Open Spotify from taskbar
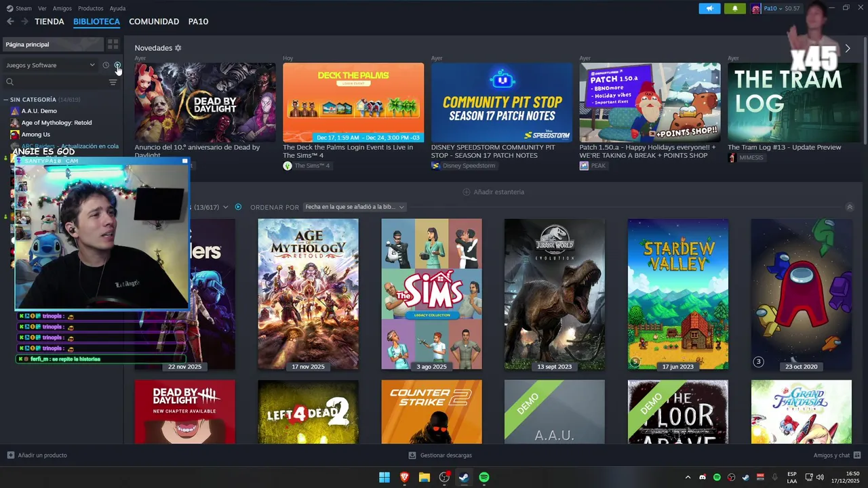 pyautogui.click(x=484, y=477)
